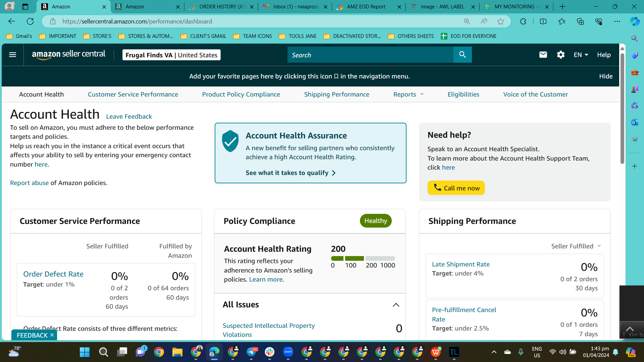Open File Explorer from the taskbar
This screenshot has width=644, height=362.
(177, 352)
